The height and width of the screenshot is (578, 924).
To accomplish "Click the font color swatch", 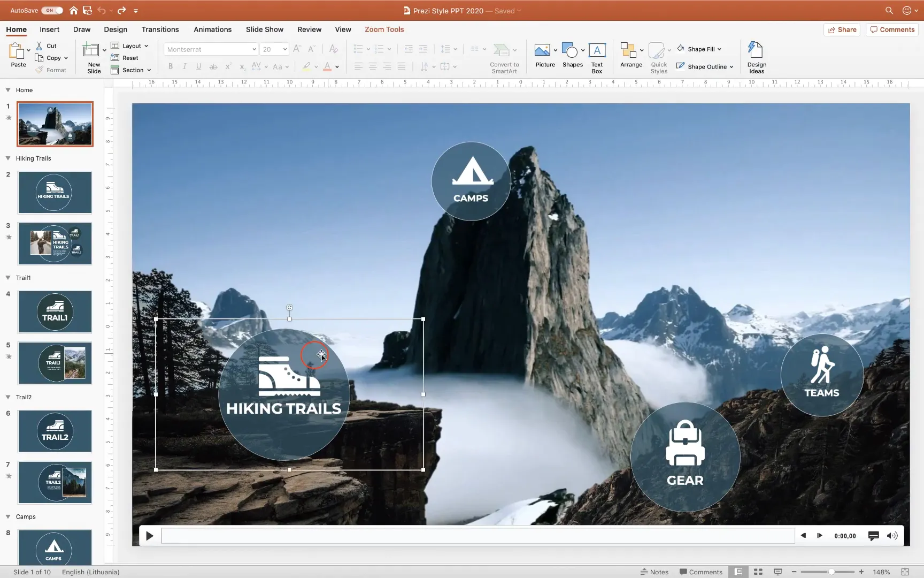I will (x=327, y=66).
